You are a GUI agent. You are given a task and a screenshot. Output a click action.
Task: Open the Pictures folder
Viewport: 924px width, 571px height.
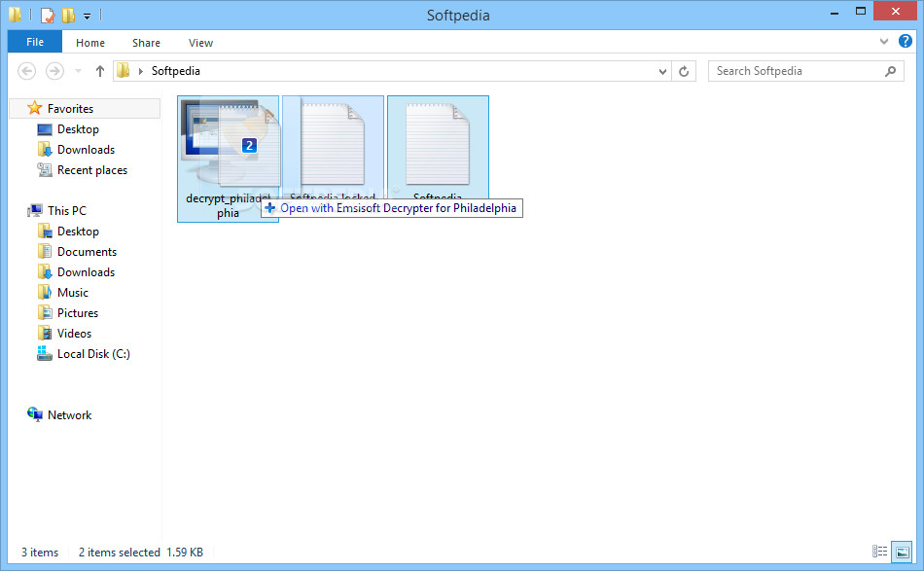click(x=77, y=313)
